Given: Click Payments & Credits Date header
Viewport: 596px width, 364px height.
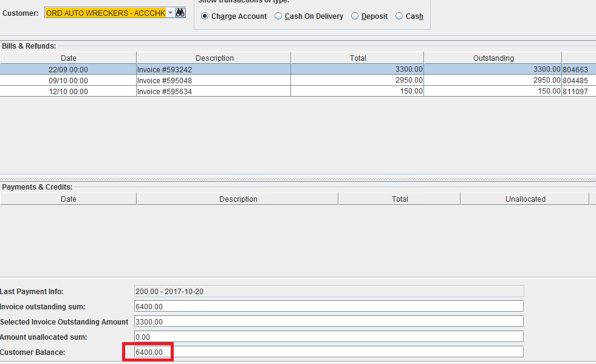Looking at the screenshot, I should (69, 199).
